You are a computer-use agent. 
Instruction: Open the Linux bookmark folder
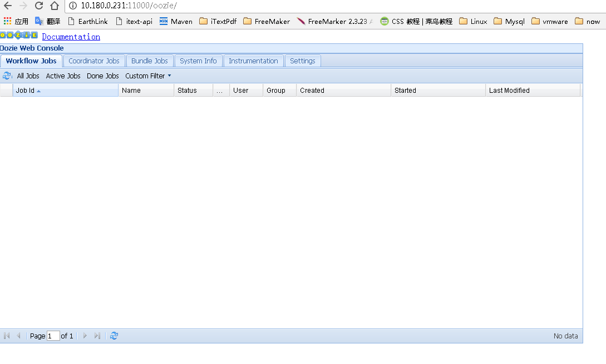tap(473, 21)
